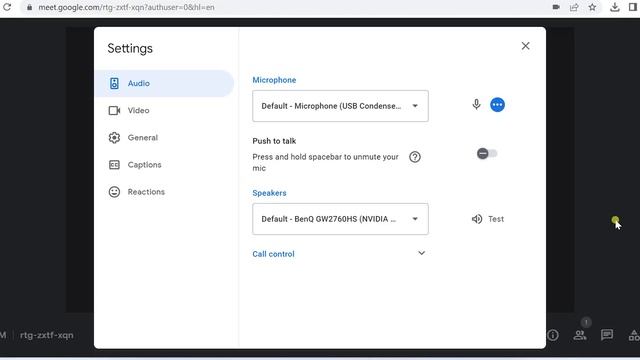This screenshot has height=360, width=640.
Task: Open the Microphone device dropdown
Action: point(340,106)
